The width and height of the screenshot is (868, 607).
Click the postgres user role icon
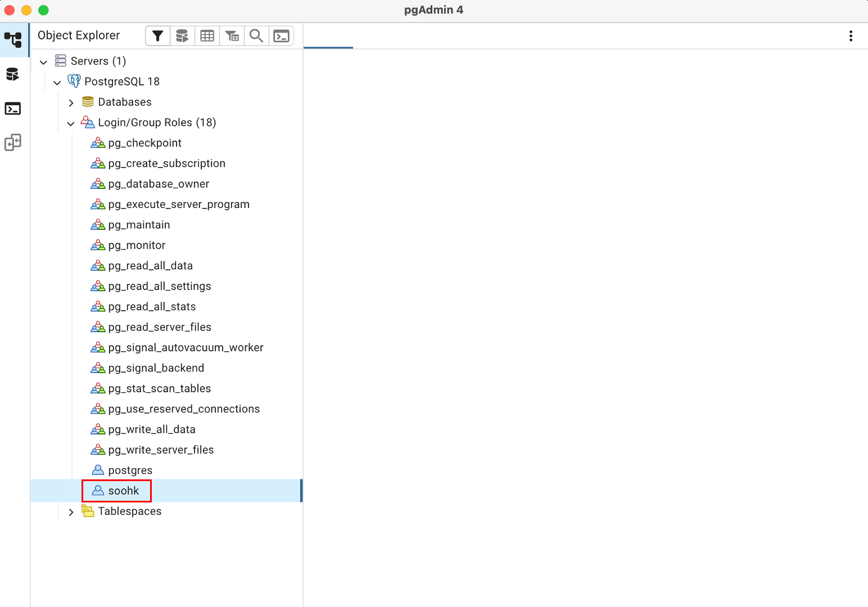tap(98, 470)
